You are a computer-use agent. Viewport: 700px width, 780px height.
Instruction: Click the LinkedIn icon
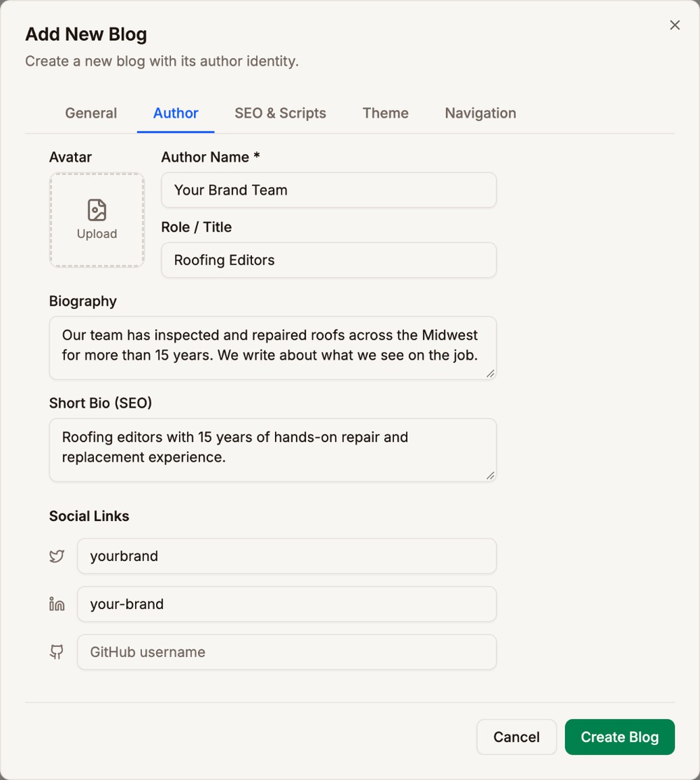click(x=57, y=604)
